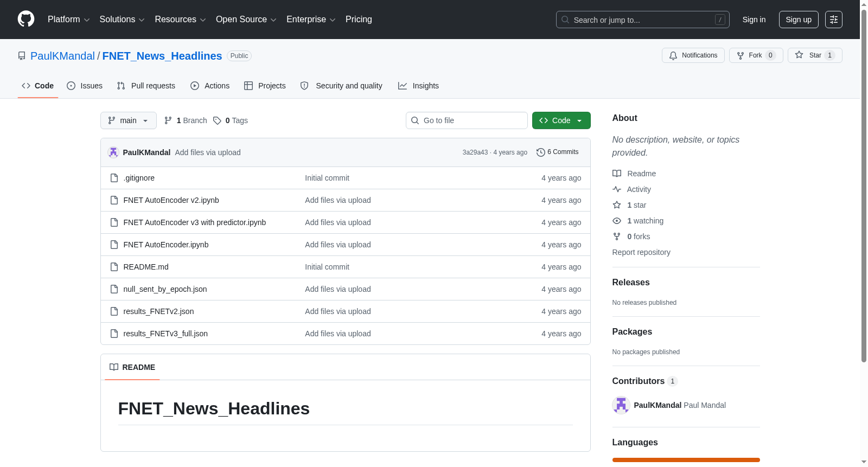Click the file icon for results_FNETv2.json
This screenshot has width=868, height=467.
(114, 311)
